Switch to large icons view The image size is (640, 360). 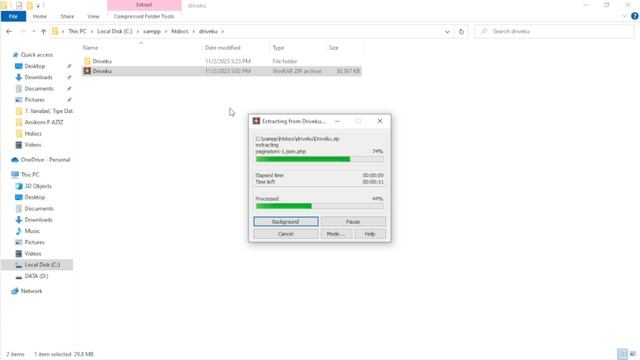[x=633, y=354]
